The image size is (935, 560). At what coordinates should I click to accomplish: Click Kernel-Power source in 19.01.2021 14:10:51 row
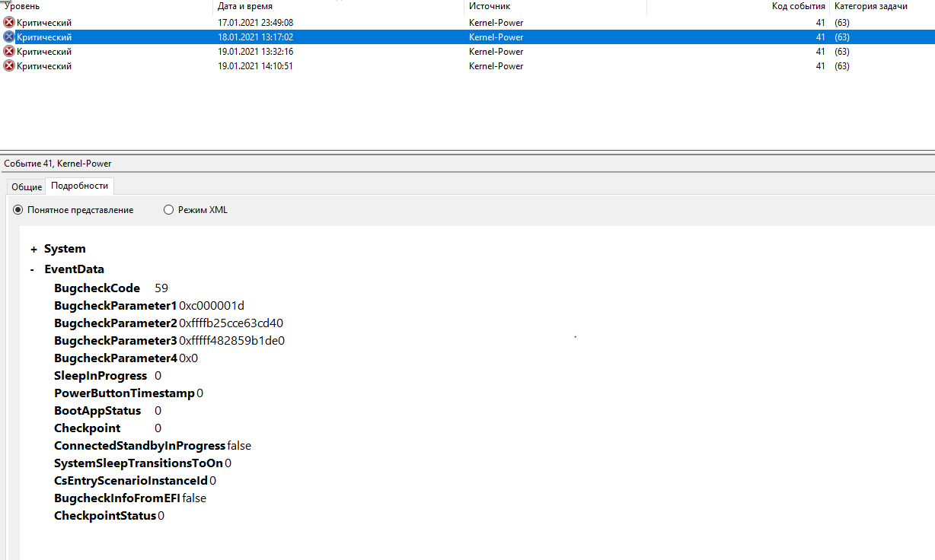click(x=496, y=66)
